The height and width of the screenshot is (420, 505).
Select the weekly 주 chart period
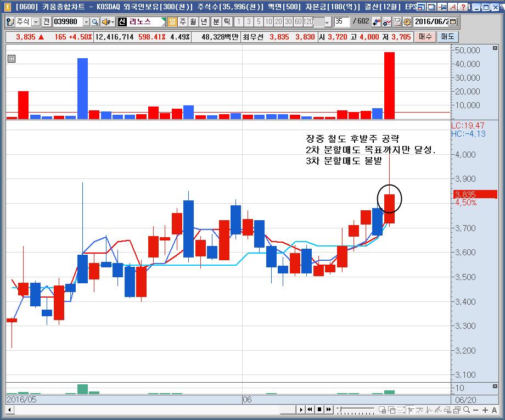click(183, 22)
